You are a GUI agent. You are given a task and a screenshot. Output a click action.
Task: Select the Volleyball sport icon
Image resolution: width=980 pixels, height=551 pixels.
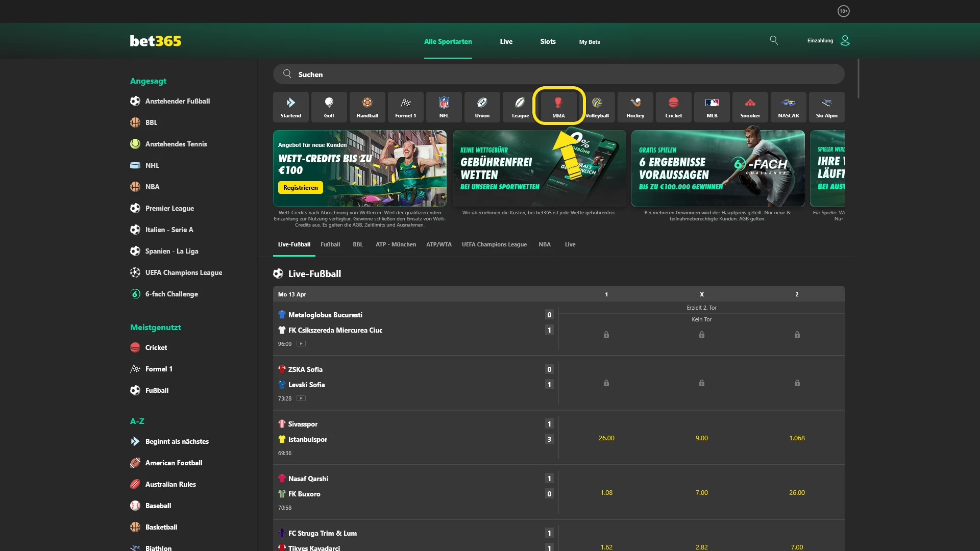pos(597,107)
